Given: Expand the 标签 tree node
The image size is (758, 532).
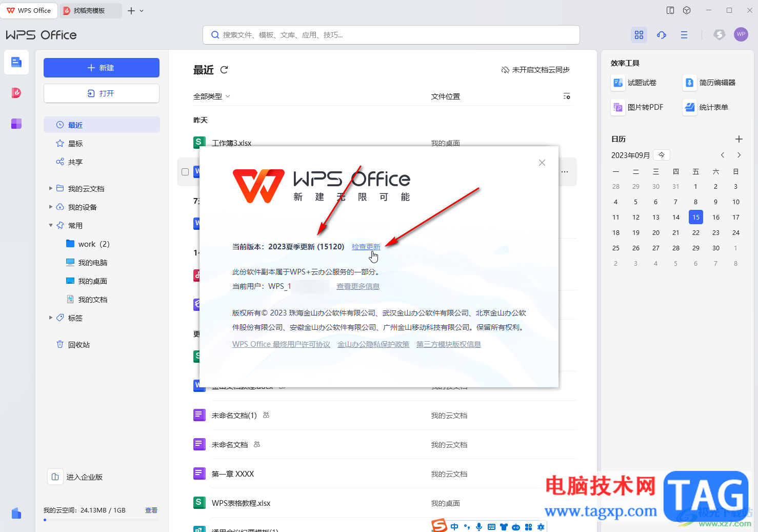Looking at the screenshot, I should tap(51, 318).
